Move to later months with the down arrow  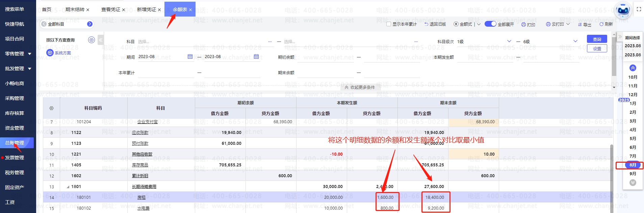633,183
